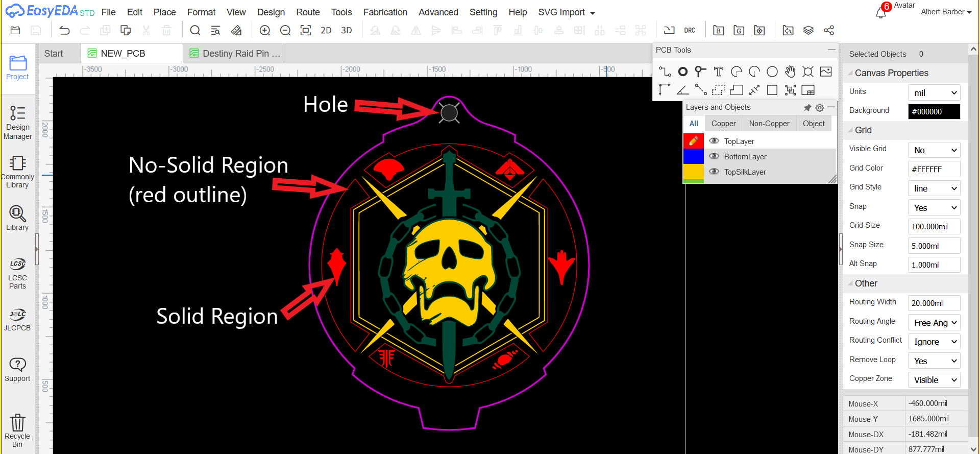Image resolution: width=980 pixels, height=454 pixels.
Task: Open the Layer Manager stack icon in toolbar
Action: coord(808,31)
